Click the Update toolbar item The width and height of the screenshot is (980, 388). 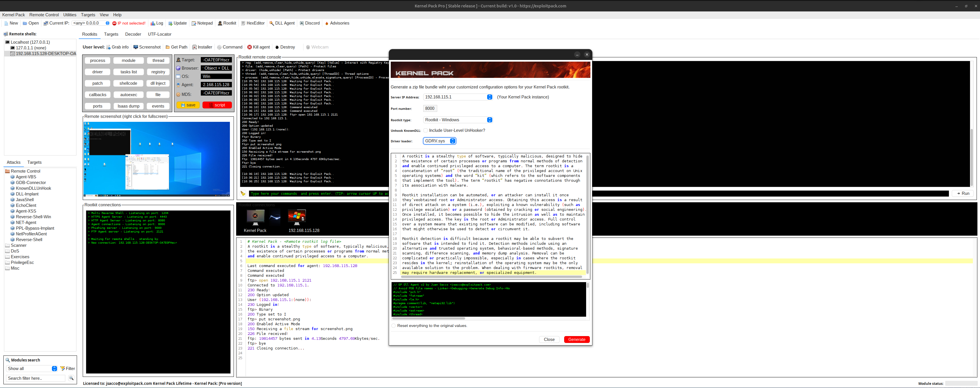[177, 23]
